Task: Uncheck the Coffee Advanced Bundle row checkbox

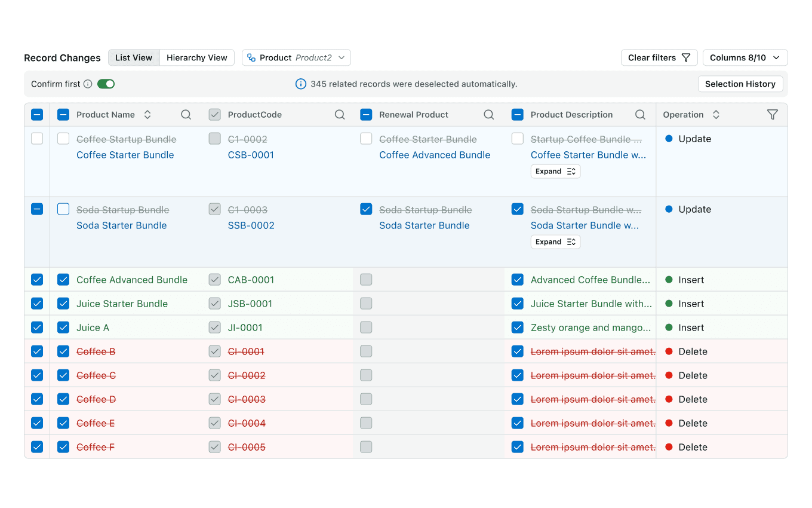Action: coord(37,280)
